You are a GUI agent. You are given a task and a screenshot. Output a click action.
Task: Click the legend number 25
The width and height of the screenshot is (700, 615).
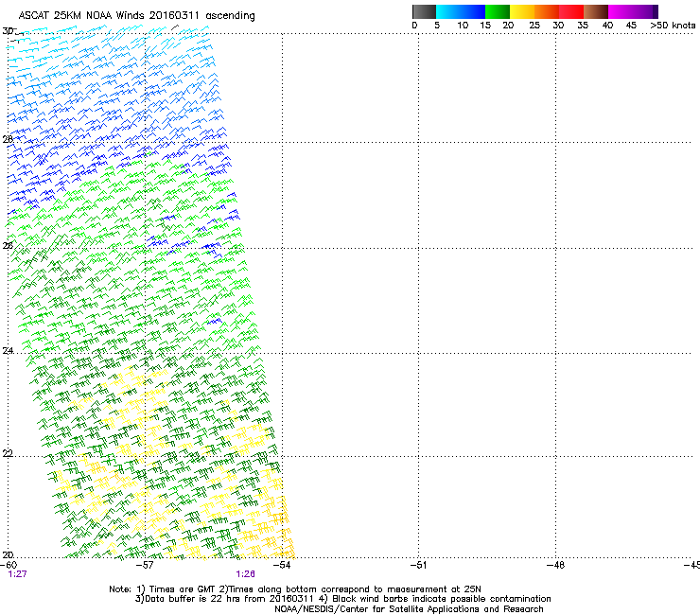534,26
